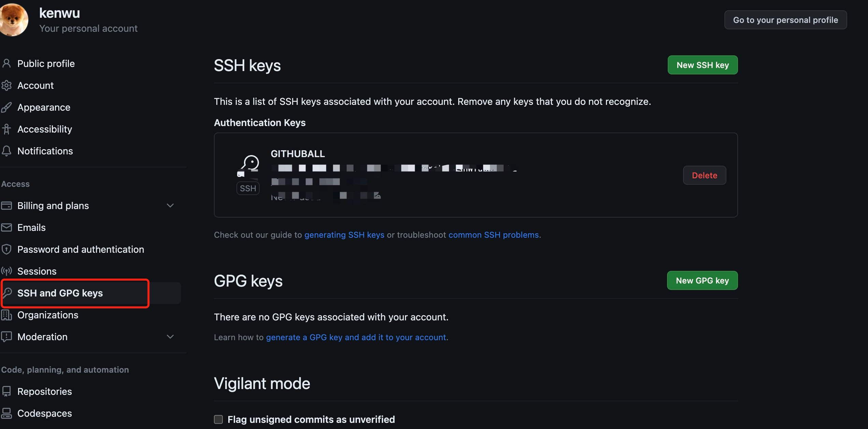Click the New SSH key button
868x429 pixels.
pyautogui.click(x=703, y=65)
